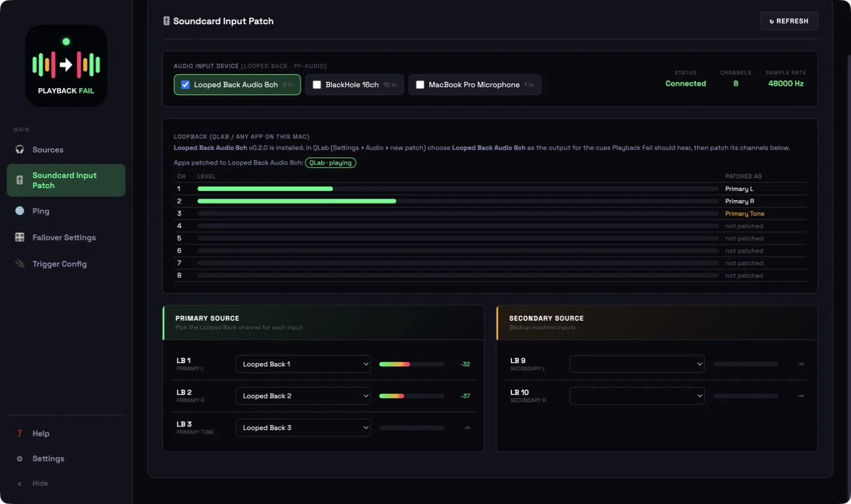The width and height of the screenshot is (851, 504).
Task: Open the LB 9 Secondary L dropdown
Action: (637, 364)
